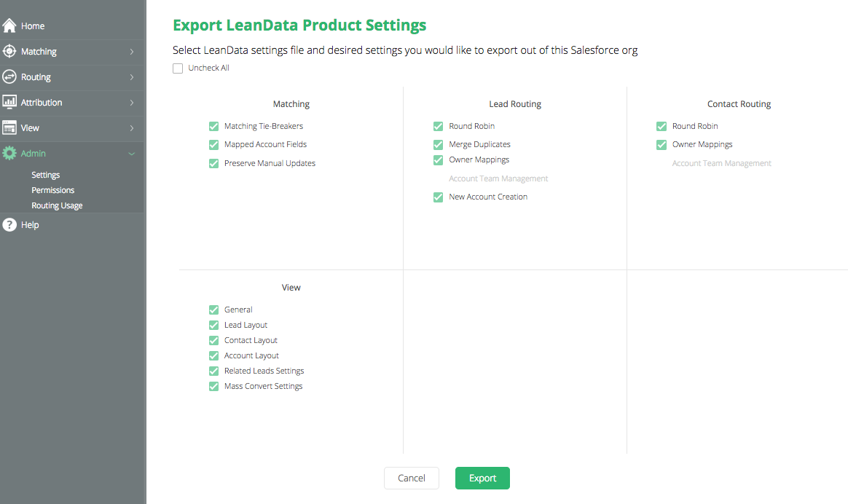Click the Help question mark icon
The width and height of the screenshot is (848, 504).
pyautogui.click(x=9, y=224)
